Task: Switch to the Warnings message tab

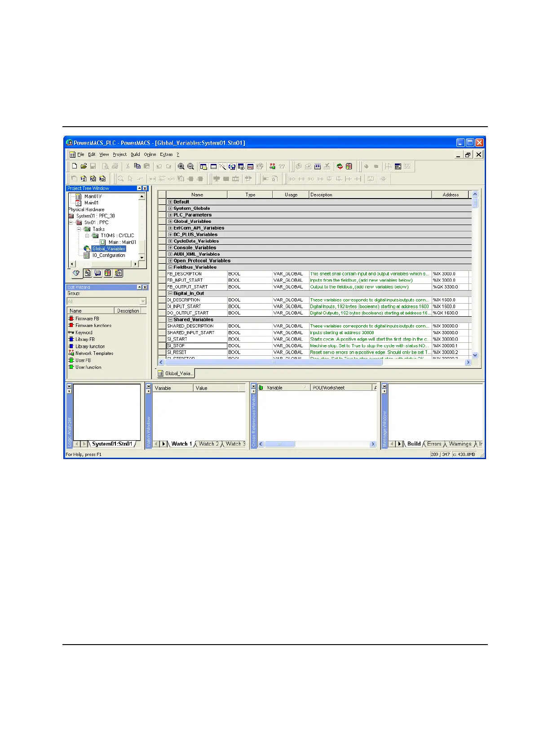Action: click(x=460, y=444)
